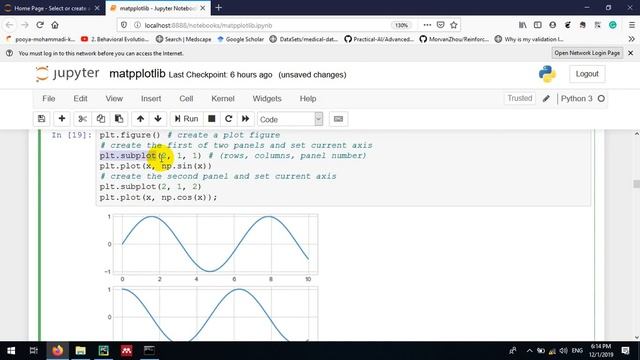Click the plt.subplot(2, 1, 2) line

click(x=150, y=187)
